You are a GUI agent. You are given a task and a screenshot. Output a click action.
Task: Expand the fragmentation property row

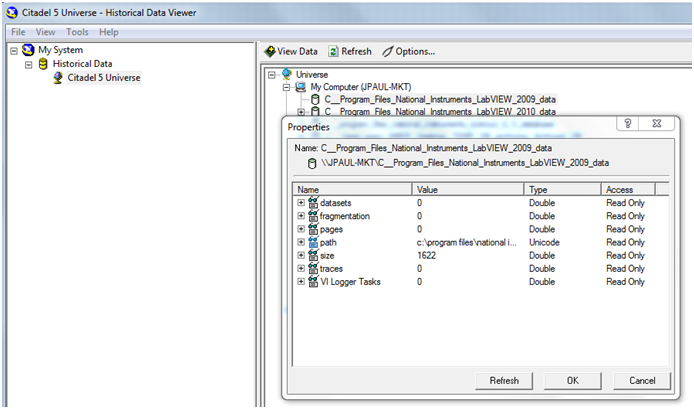(301, 216)
